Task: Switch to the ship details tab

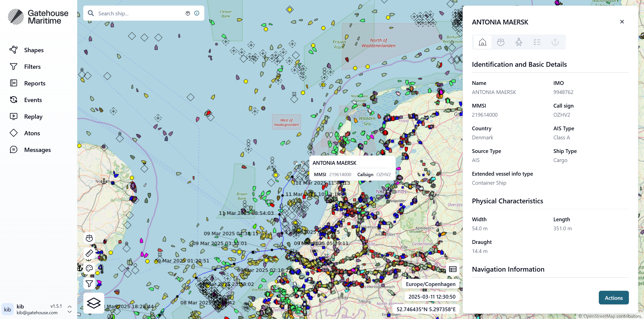Action: point(500,42)
